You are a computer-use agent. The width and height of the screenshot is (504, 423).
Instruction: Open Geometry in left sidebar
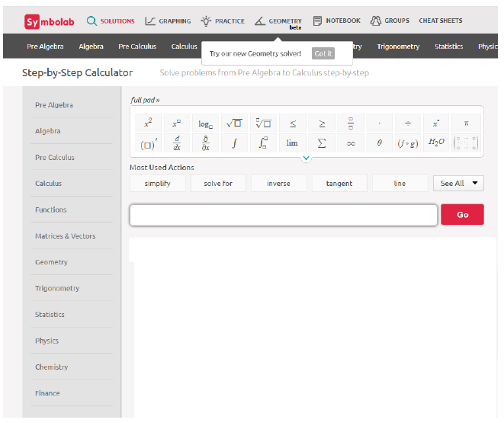point(51,262)
